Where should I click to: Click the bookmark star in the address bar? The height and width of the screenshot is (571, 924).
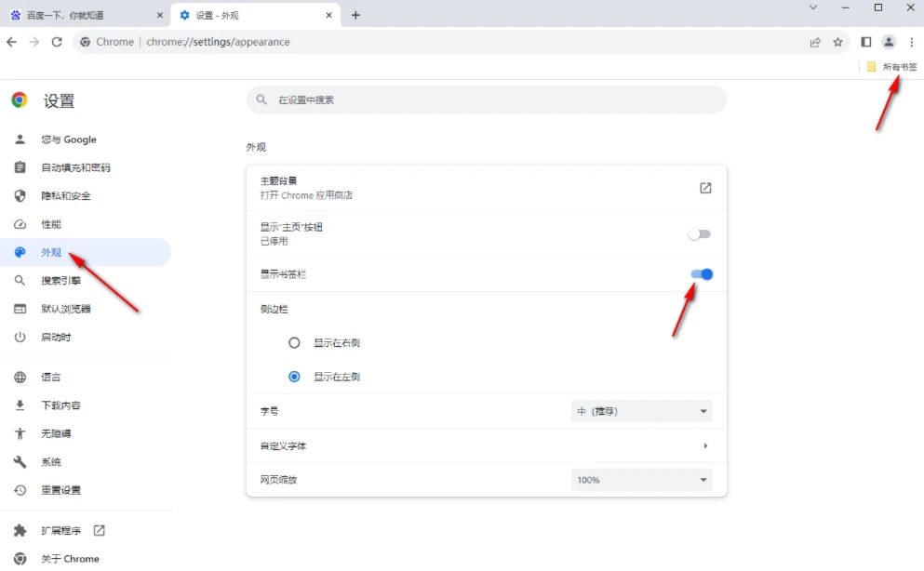[837, 42]
